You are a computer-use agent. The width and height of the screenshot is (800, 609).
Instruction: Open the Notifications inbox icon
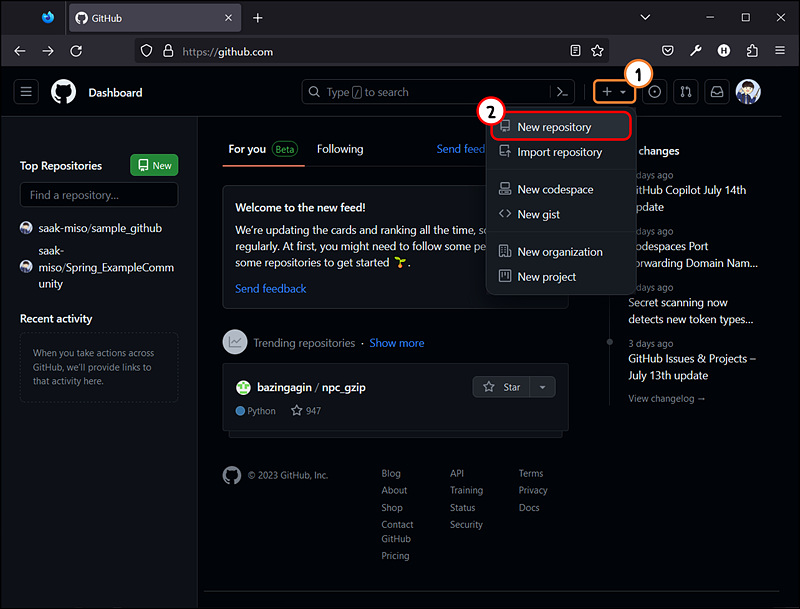(x=717, y=92)
